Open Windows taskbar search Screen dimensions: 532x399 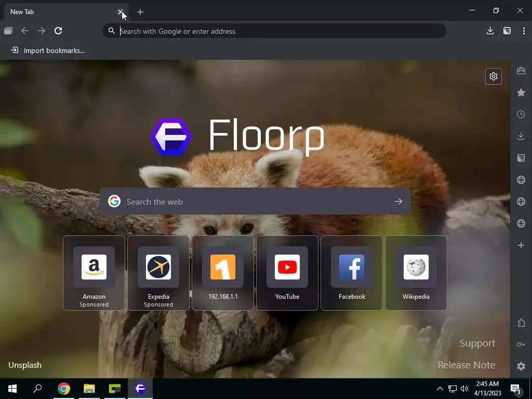click(x=37, y=389)
